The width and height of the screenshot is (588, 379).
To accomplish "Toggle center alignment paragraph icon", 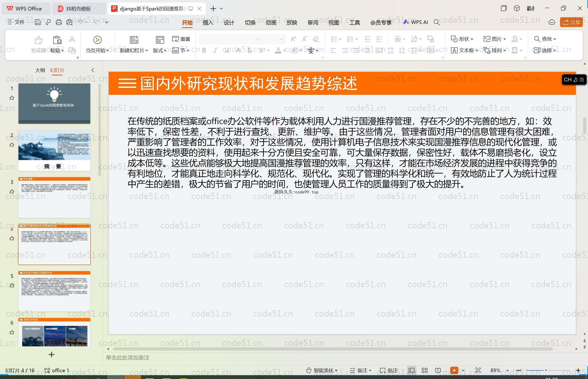I will coord(345,50).
